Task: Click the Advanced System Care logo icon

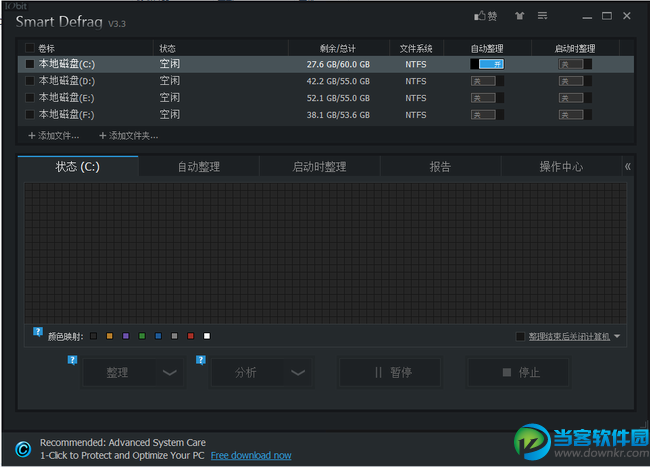Action: (23, 449)
